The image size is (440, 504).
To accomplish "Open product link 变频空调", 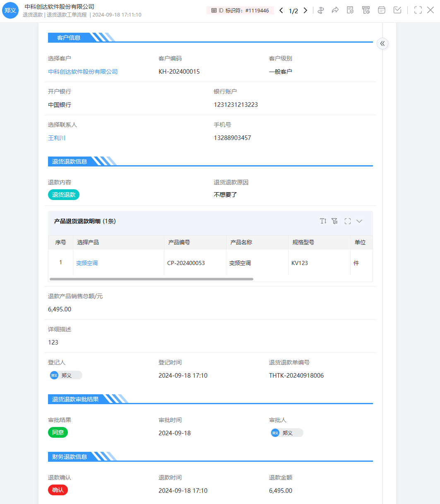I will [87, 263].
